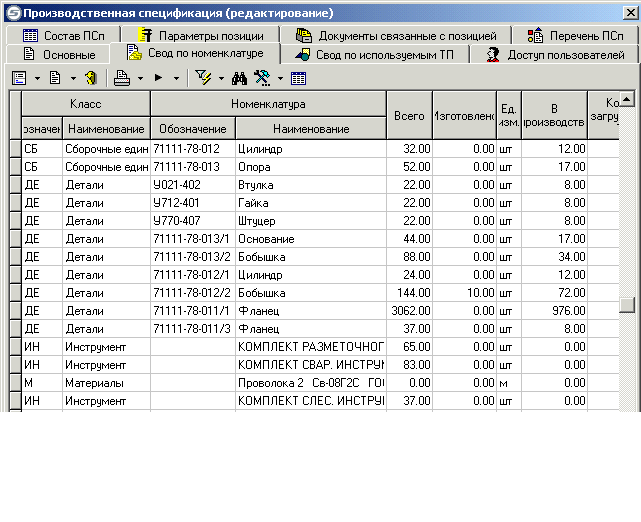This screenshot has height=522, width=641.
Task: Click the Всего column header
Action: click(409, 115)
